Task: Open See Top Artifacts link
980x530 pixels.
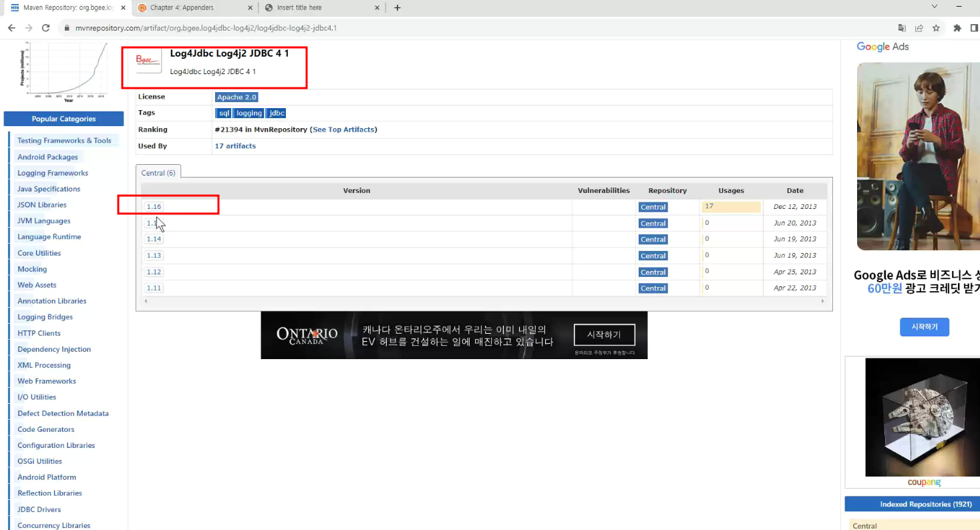Action: 344,129
